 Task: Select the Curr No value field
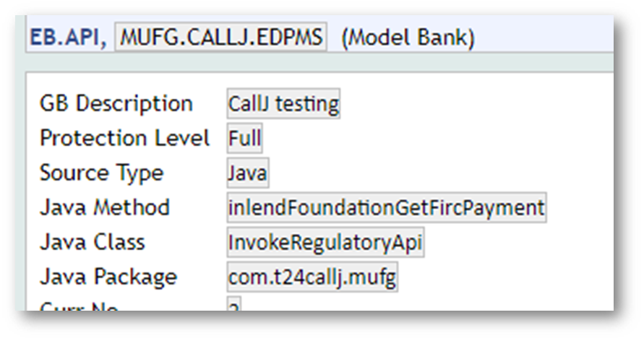(x=234, y=306)
